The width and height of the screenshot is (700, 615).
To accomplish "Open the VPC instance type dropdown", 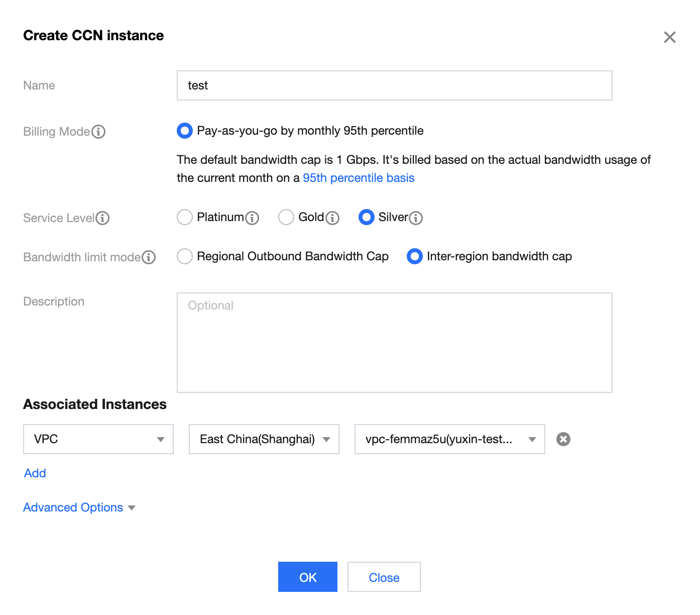I will pyautogui.click(x=98, y=439).
